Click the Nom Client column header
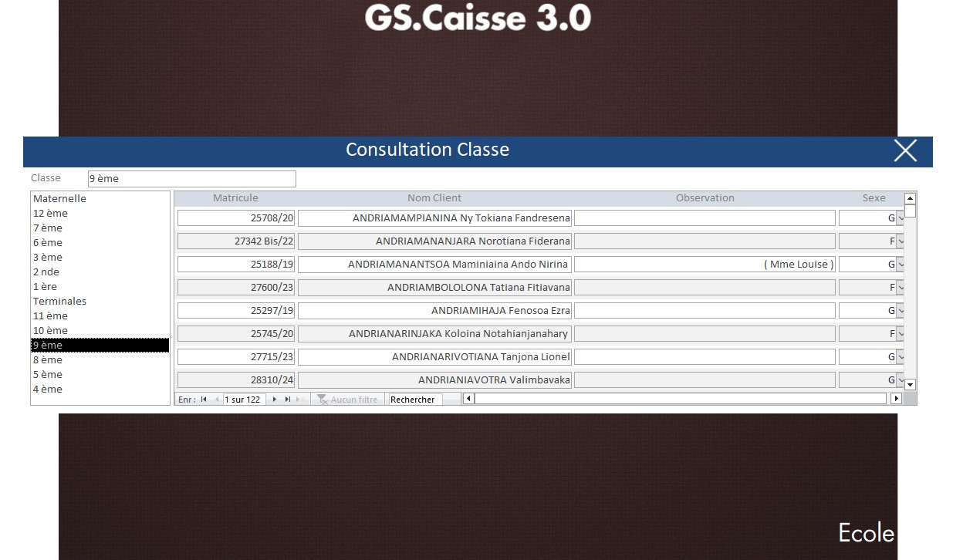The width and height of the screenshot is (953, 560). click(x=434, y=198)
